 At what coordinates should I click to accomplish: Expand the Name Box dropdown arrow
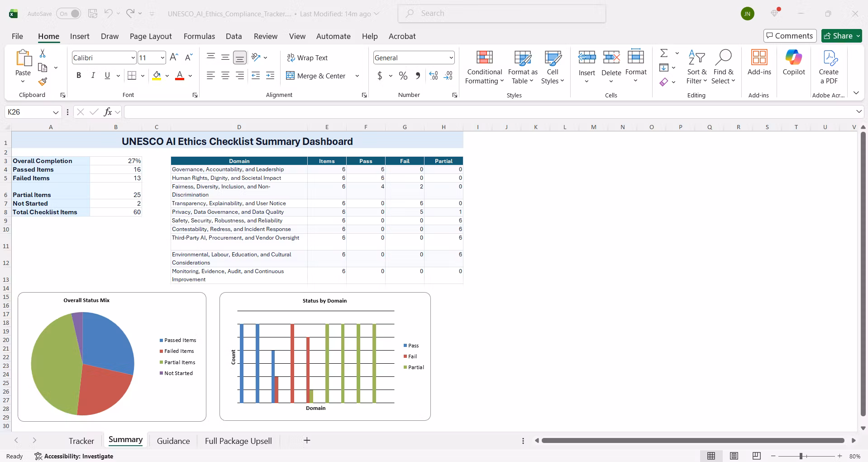pos(56,112)
